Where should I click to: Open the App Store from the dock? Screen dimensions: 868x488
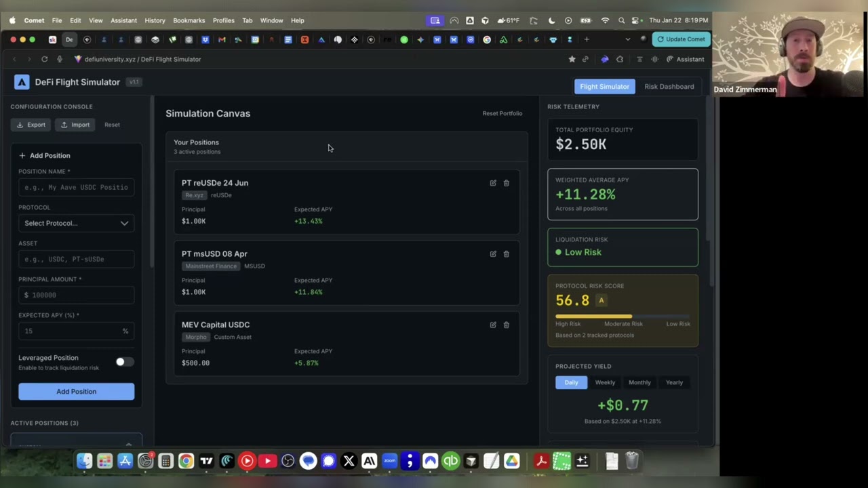point(125,462)
